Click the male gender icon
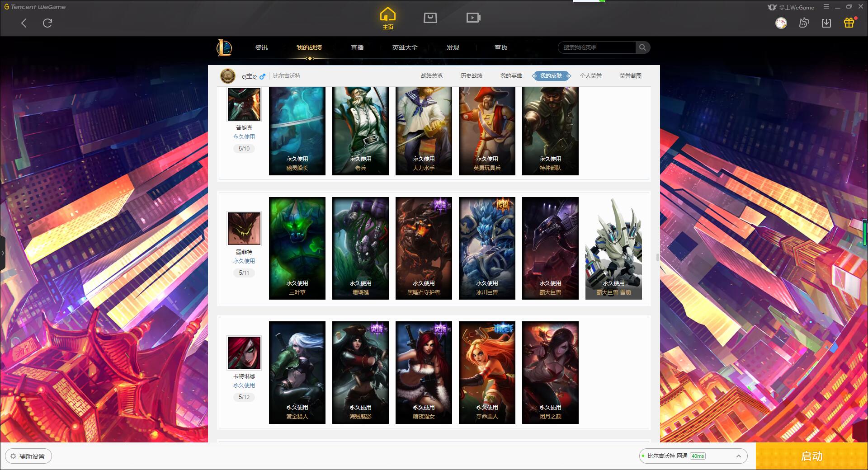Image resolution: width=868 pixels, height=470 pixels. (x=262, y=76)
